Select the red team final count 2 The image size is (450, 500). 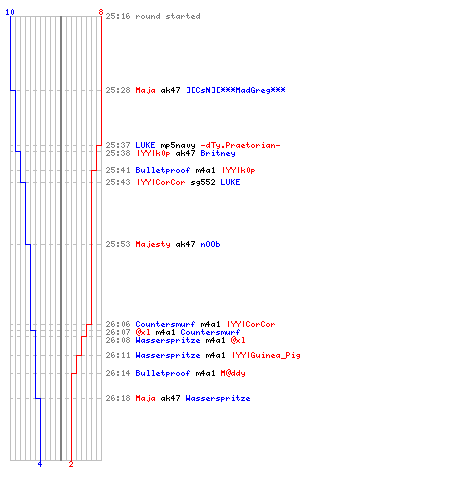[71, 464]
